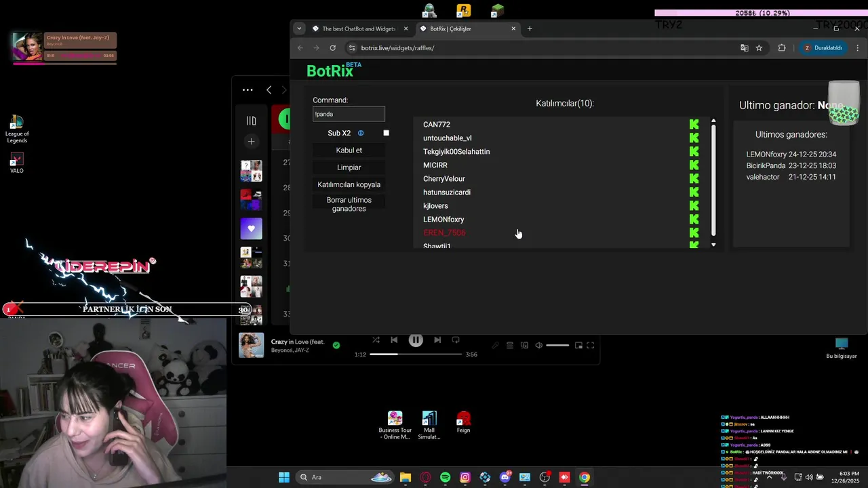Bookmark this page with star icon
The height and width of the screenshot is (488, 868).
(759, 48)
